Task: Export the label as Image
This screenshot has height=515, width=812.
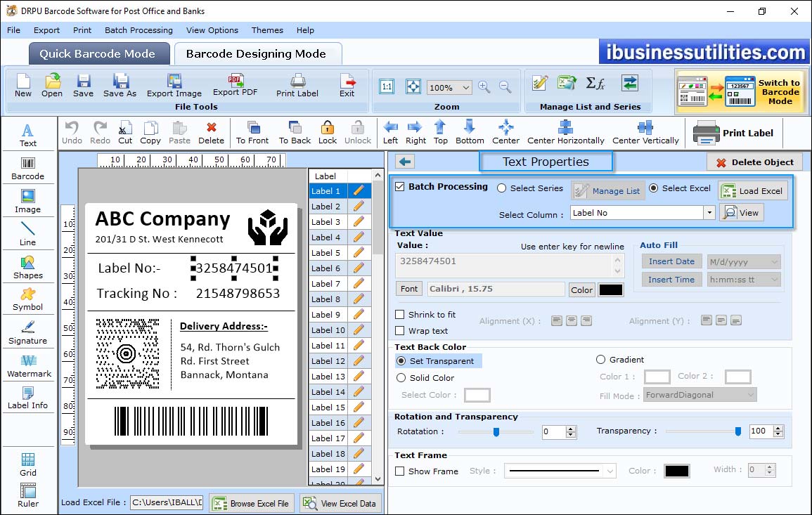Action: pos(174,86)
